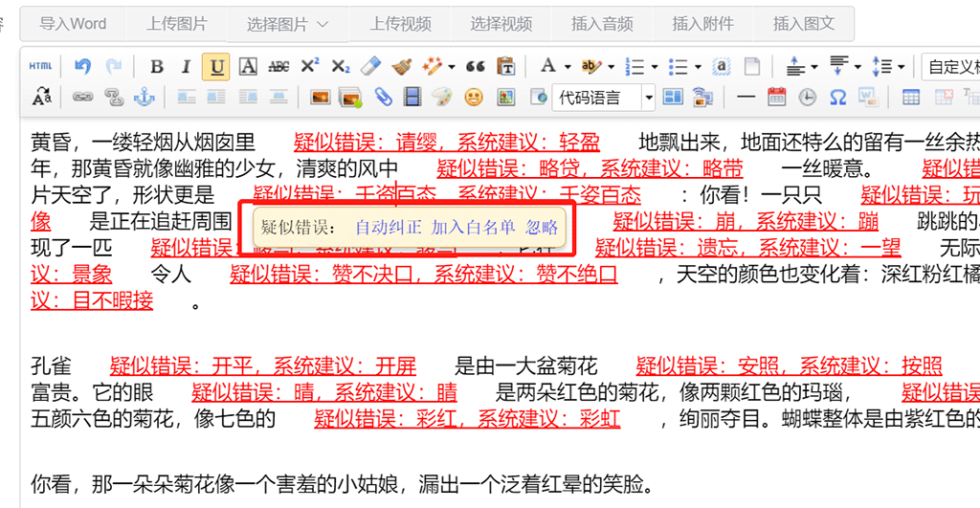Screen dimensions: 980x508
Task: Click 忽略 in the error popup
Action: [x=542, y=228]
